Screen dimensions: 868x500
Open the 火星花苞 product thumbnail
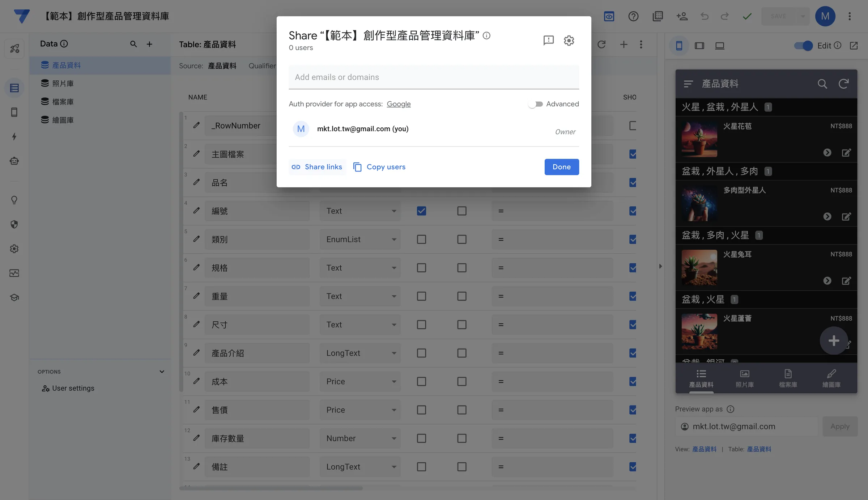tap(699, 139)
